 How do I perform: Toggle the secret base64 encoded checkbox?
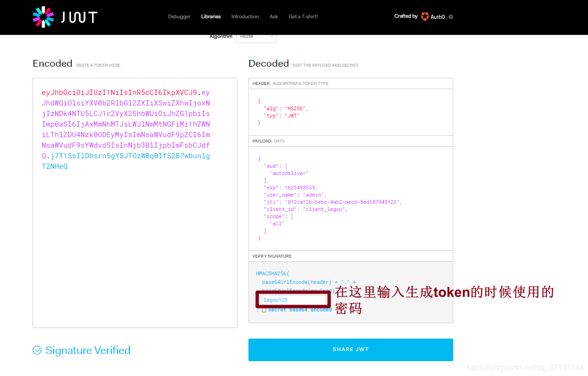coord(264,310)
